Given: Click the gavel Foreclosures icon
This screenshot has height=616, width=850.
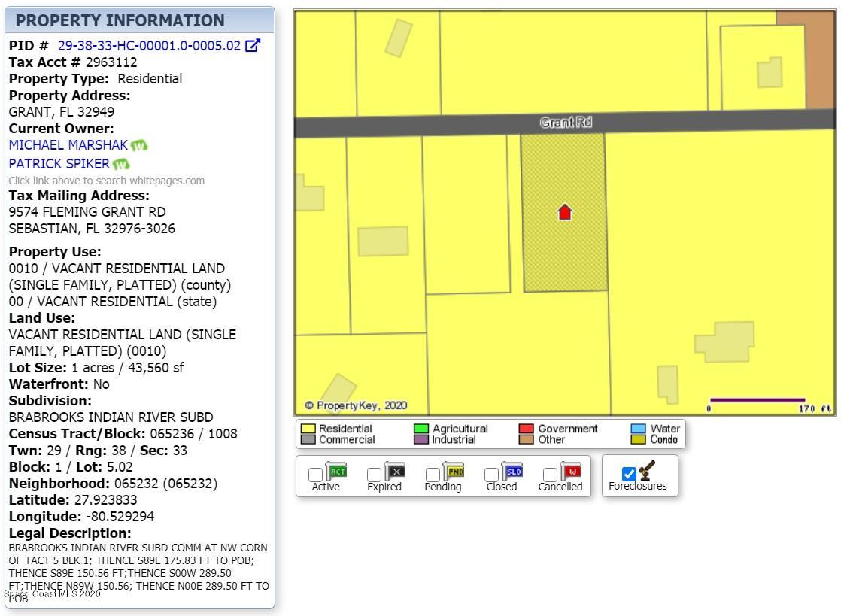Looking at the screenshot, I should [646, 470].
